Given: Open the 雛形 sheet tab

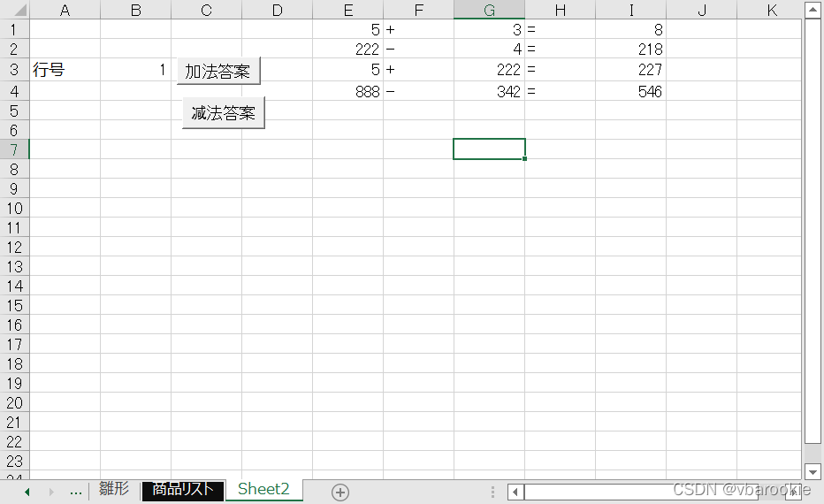Looking at the screenshot, I should (x=114, y=489).
